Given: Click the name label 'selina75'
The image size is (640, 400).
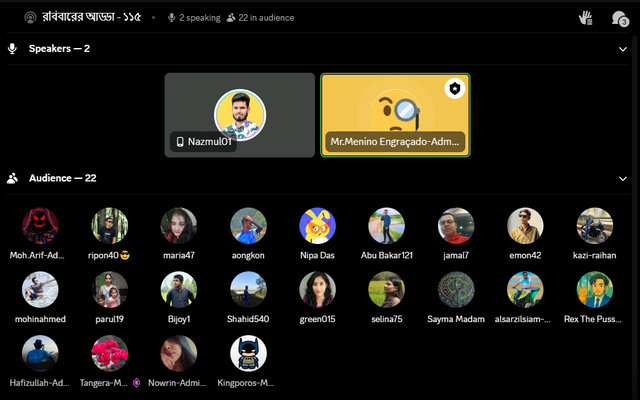Looking at the screenshot, I should tap(387, 319).
